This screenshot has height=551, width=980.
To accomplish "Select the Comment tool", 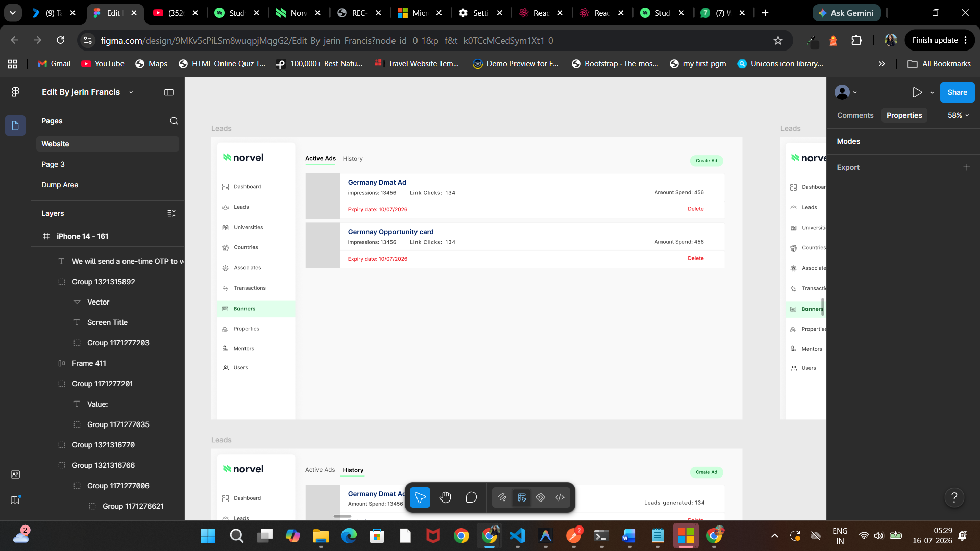I will point(471,497).
